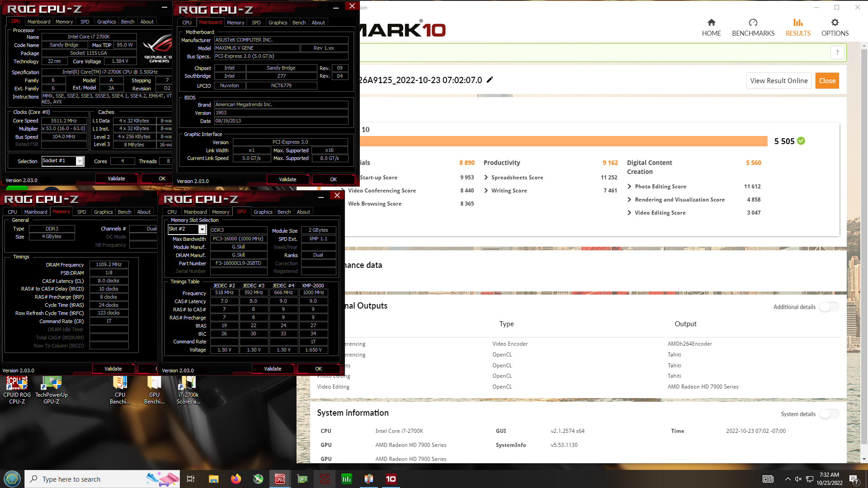The height and width of the screenshot is (488, 868).
Task: Open the Slot #2 memory slot dropdown
Action: pyautogui.click(x=202, y=230)
